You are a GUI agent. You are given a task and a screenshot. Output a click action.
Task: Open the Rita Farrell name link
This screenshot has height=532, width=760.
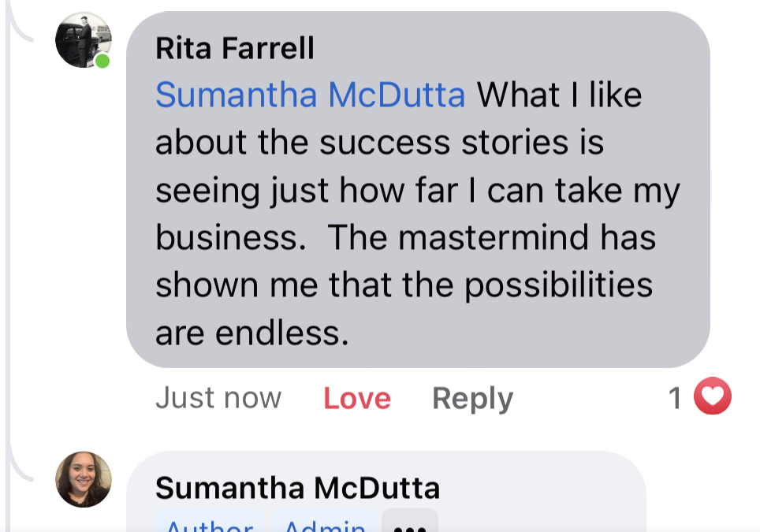pos(235,49)
